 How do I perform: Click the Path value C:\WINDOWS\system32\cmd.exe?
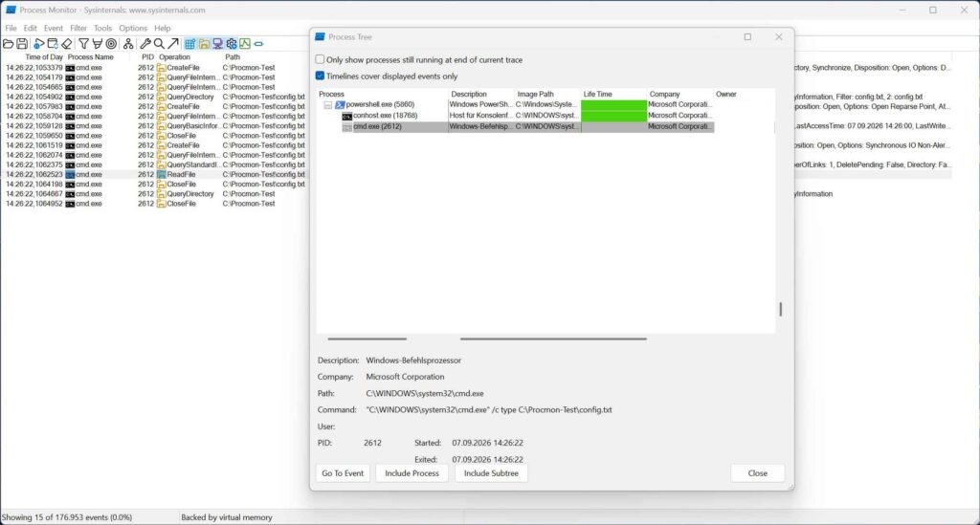(x=424, y=394)
